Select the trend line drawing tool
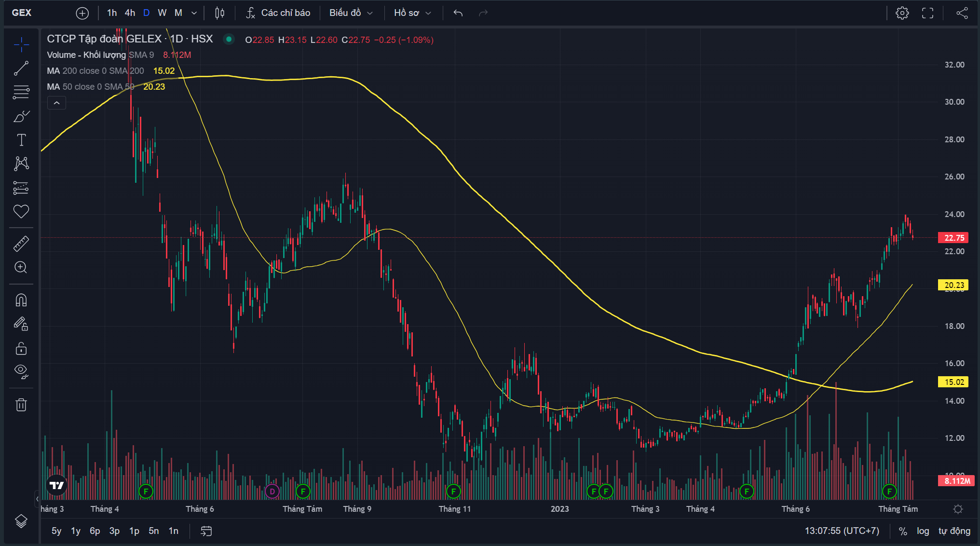This screenshot has width=980, height=546. 21,68
